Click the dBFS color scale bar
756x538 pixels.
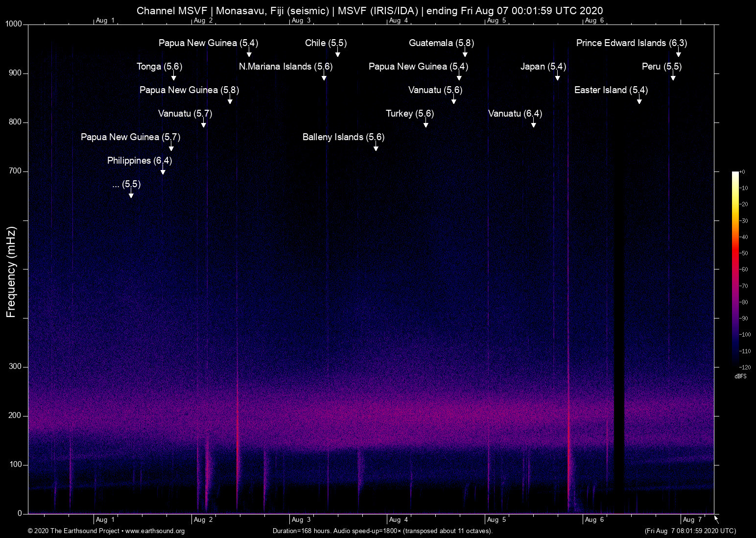click(735, 269)
